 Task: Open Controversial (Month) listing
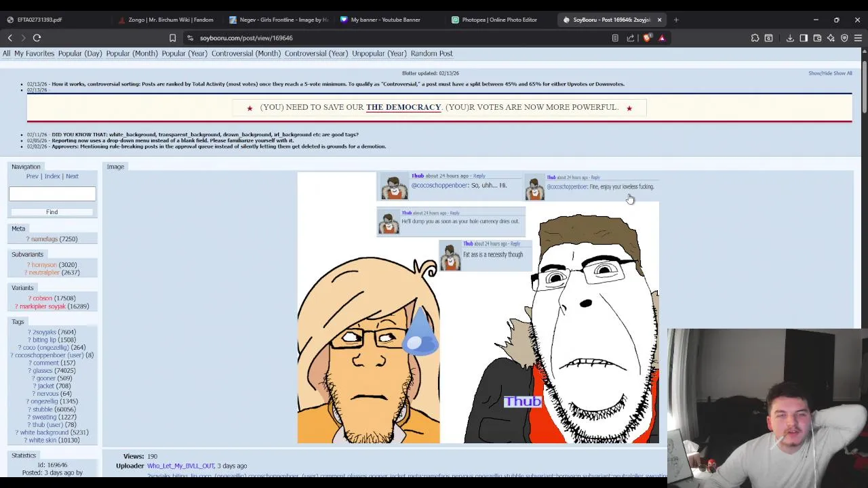tap(245, 54)
